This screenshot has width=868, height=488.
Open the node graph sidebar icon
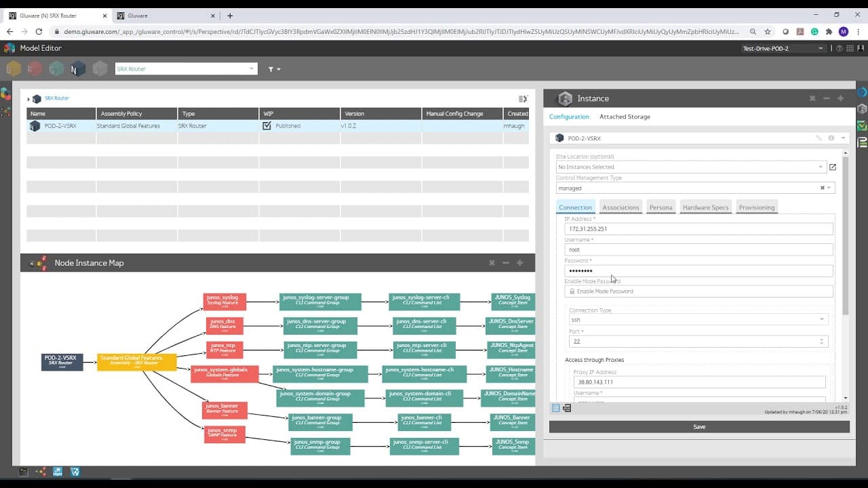coord(5,111)
